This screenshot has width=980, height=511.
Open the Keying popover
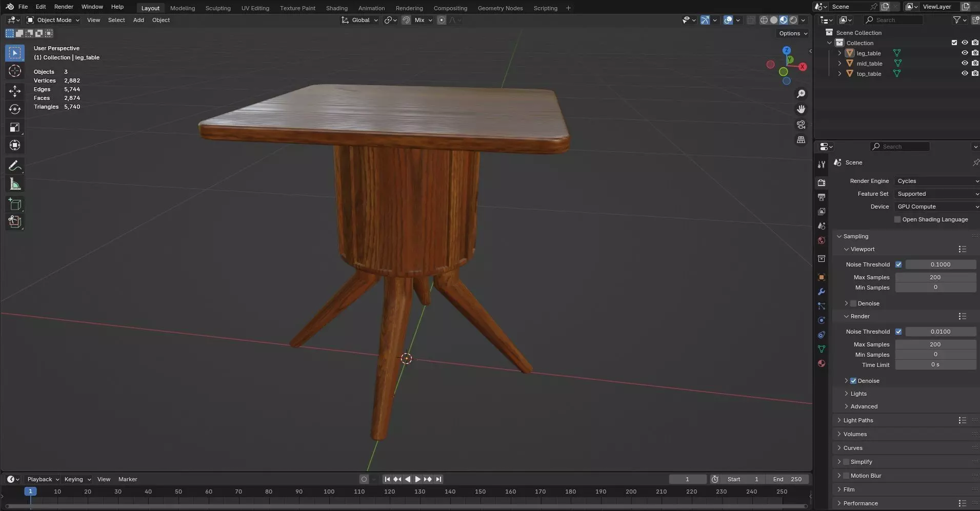click(77, 479)
